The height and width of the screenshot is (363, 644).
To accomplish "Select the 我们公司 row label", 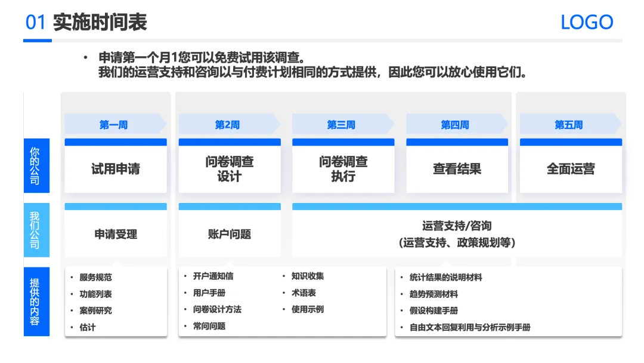I will coord(36,230).
